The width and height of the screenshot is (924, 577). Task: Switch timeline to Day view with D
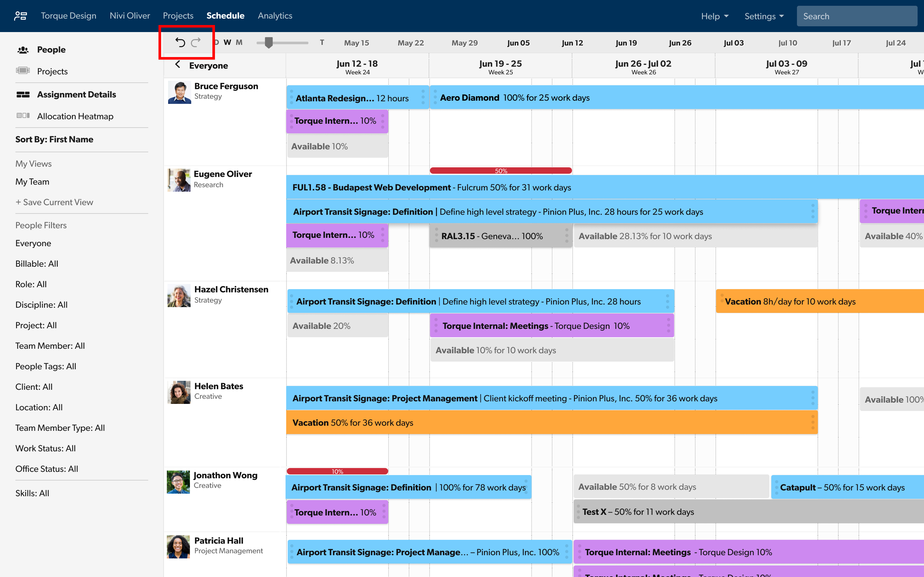[216, 42]
